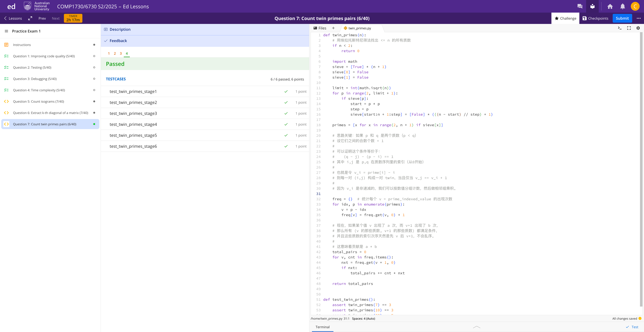Switch to the Challenge tab
644x332 pixels.
click(565, 18)
